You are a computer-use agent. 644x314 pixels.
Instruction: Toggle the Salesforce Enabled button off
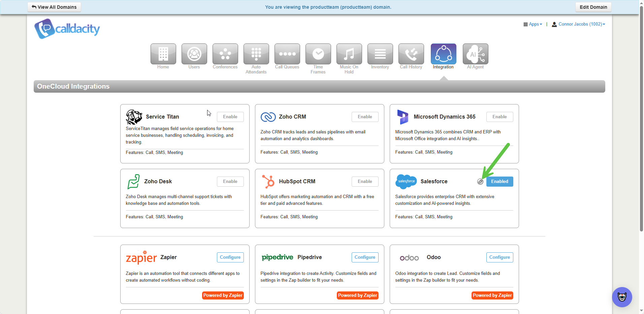500,182
